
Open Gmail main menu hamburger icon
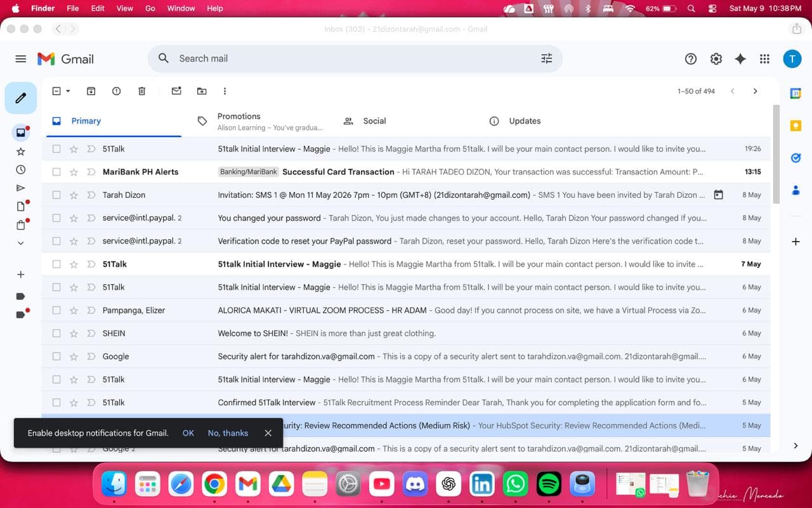[x=21, y=59]
